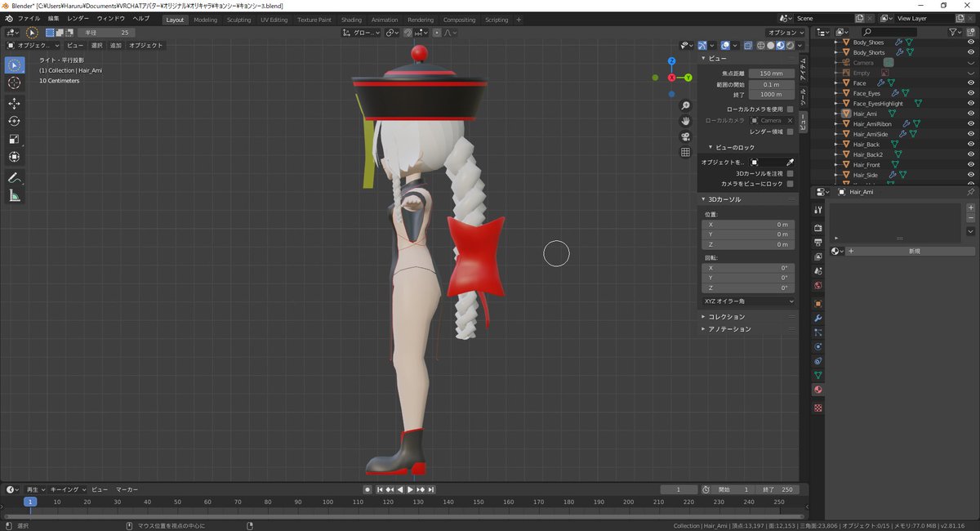Image resolution: width=980 pixels, height=531 pixels.
Task: Open the Render properties tab
Action: coord(818,229)
